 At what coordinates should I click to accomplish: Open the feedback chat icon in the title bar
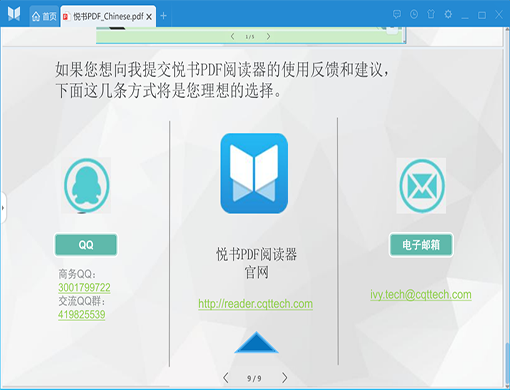click(x=397, y=14)
